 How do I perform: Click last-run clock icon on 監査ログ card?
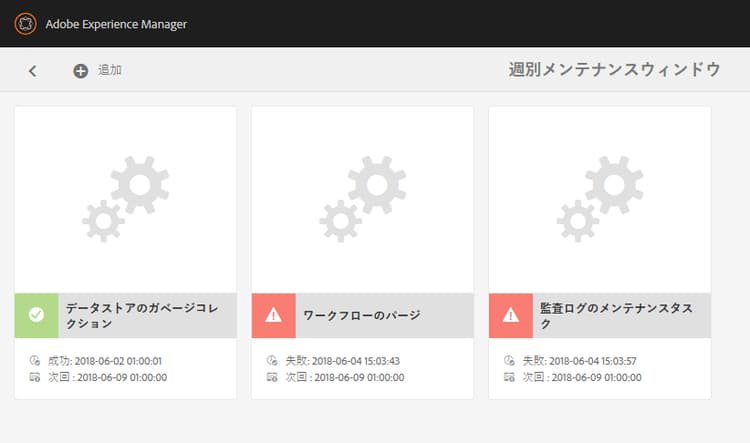(509, 361)
